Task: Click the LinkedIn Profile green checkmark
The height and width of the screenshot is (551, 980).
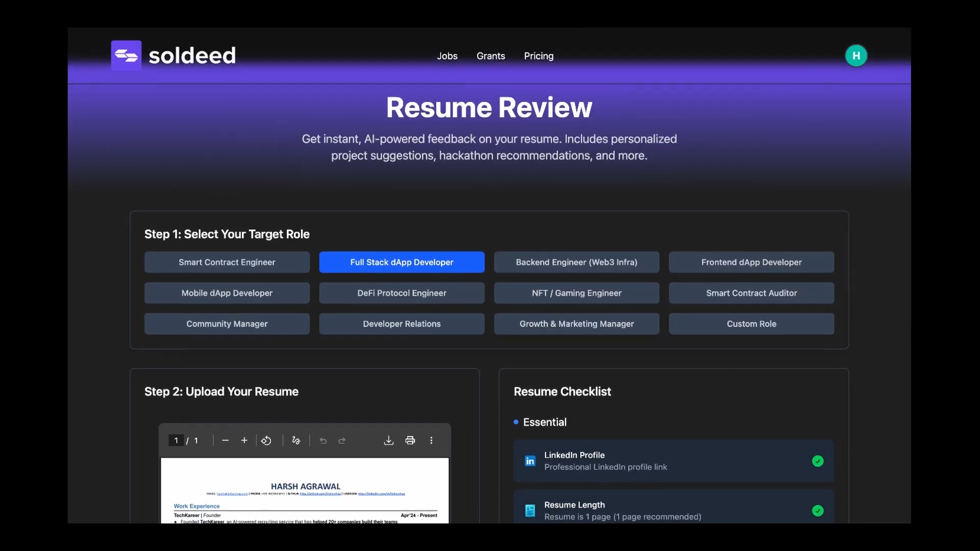Action: click(818, 461)
